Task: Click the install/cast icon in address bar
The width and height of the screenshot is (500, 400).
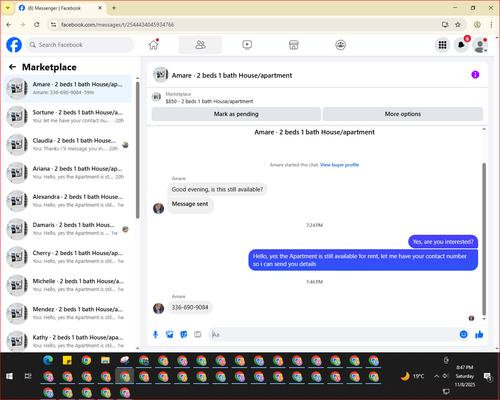Action: click(445, 24)
